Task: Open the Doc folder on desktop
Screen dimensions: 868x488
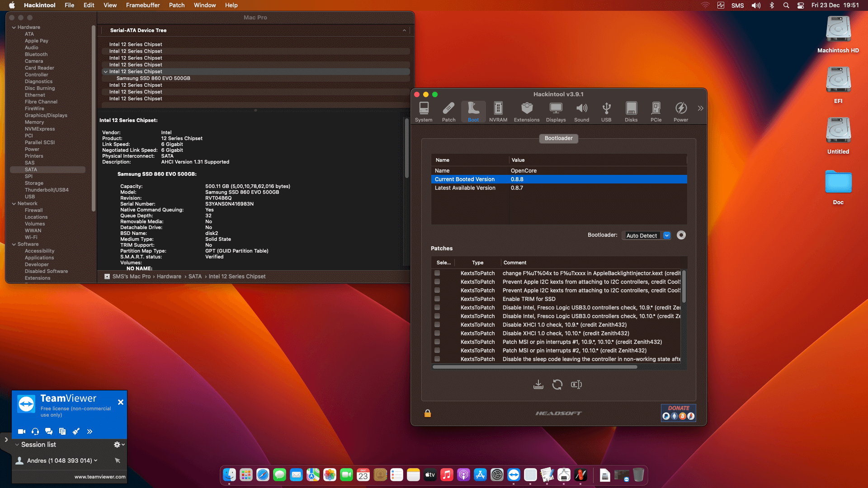Action: (838, 186)
